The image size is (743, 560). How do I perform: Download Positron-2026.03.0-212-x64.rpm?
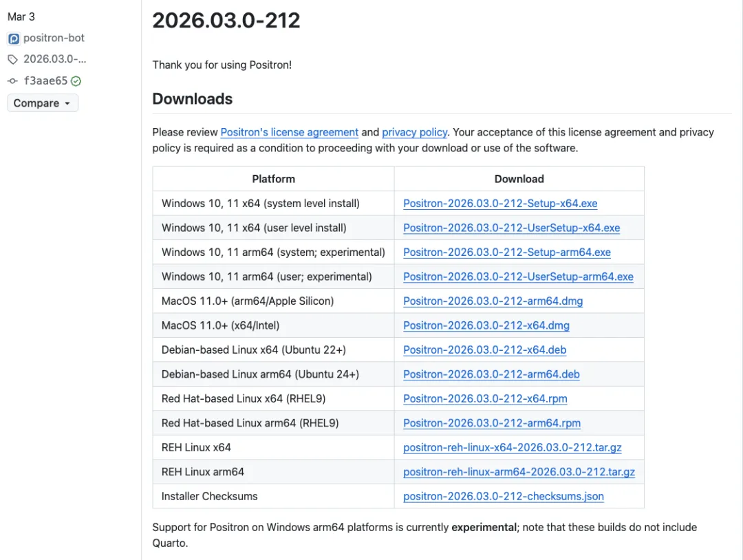485,399
